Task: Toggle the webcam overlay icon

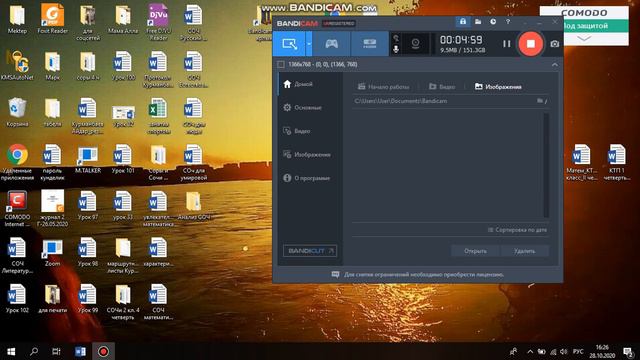Action: pyautogui.click(x=415, y=43)
